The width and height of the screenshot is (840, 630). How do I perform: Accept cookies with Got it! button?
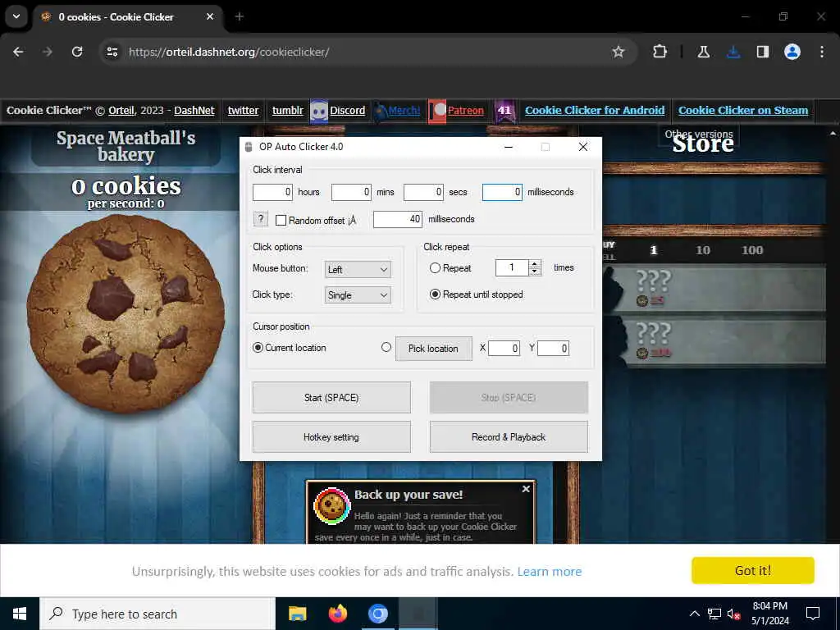point(753,571)
